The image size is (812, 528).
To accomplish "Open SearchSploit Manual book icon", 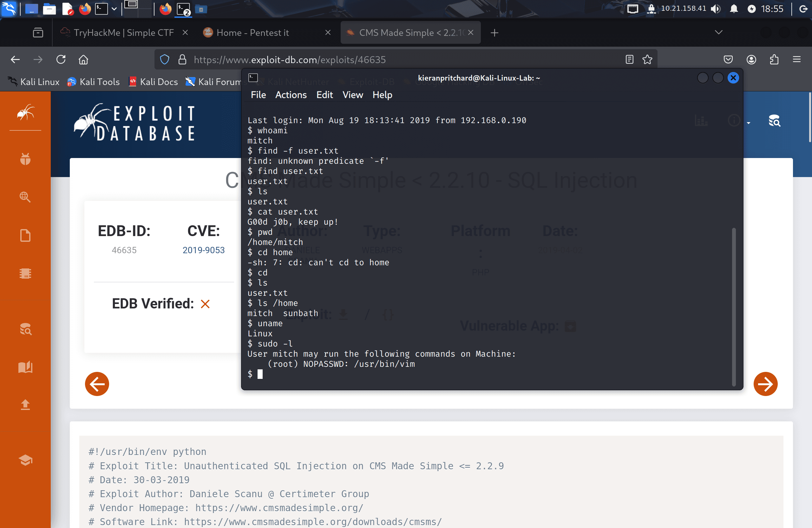I will click(25, 367).
